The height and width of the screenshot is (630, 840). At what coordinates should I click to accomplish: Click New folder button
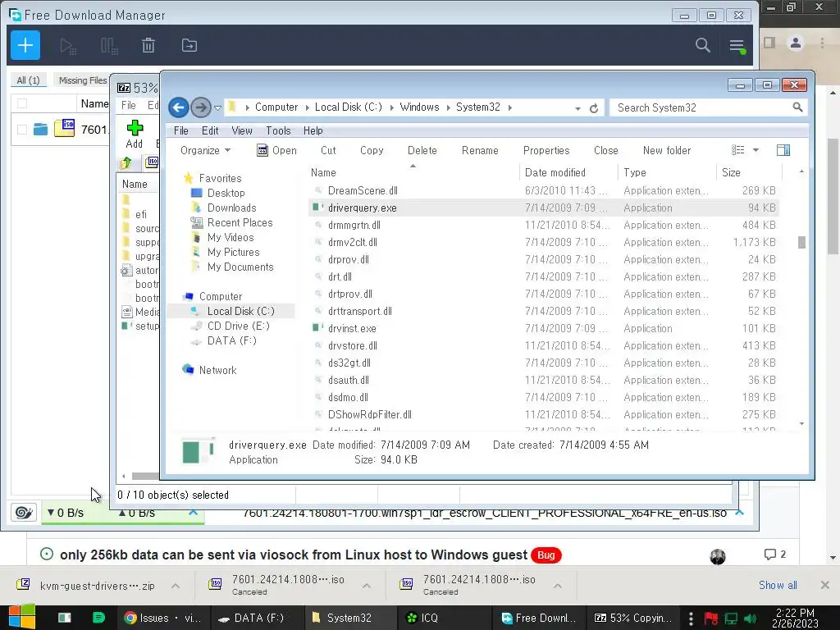tap(667, 151)
